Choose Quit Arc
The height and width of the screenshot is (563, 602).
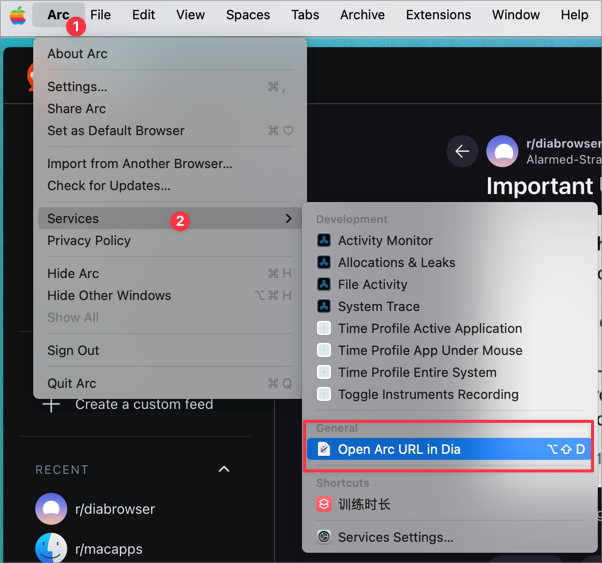click(170, 383)
